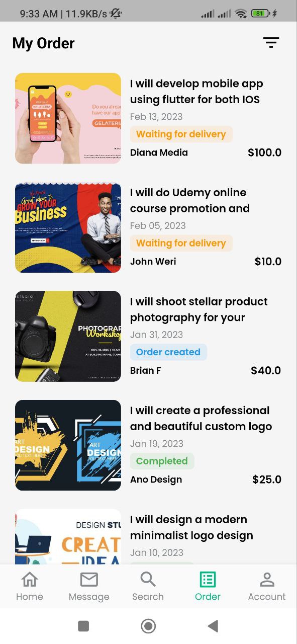Screen dimensions: 297x644
Task: Tap Waiting for delivery badge on John Weri order
Action: click(x=181, y=243)
